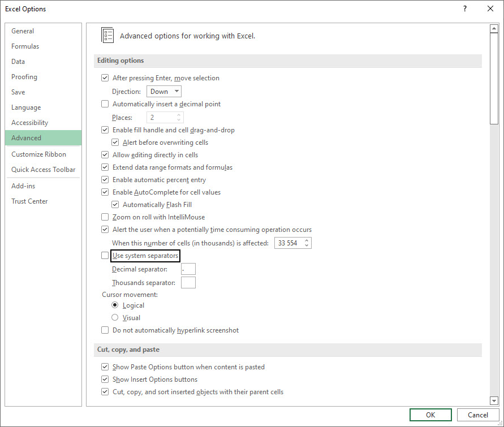Click the Places number field
This screenshot has height=427, width=504.
pyautogui.click(x=161, y=117)
